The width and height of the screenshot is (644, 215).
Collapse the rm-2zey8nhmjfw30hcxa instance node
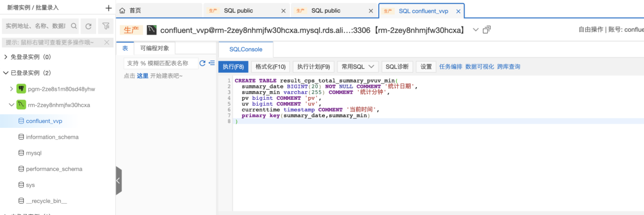tap(11, 105)
